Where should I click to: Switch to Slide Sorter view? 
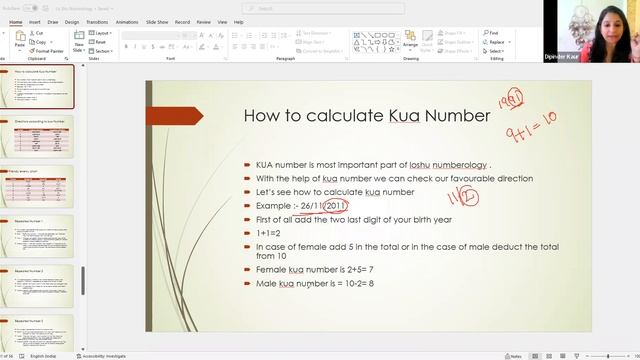tap(549, 356)
